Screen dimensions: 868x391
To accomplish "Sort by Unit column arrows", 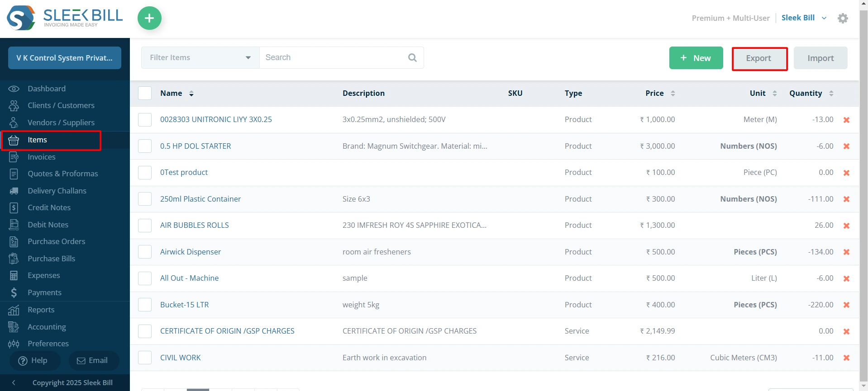I will coord(775,94).
